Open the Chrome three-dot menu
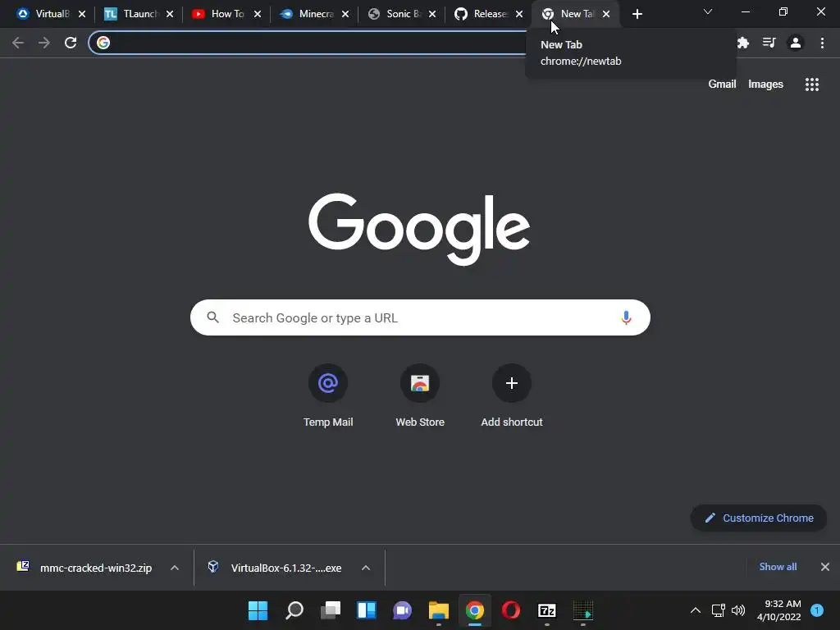 (822, 43)
